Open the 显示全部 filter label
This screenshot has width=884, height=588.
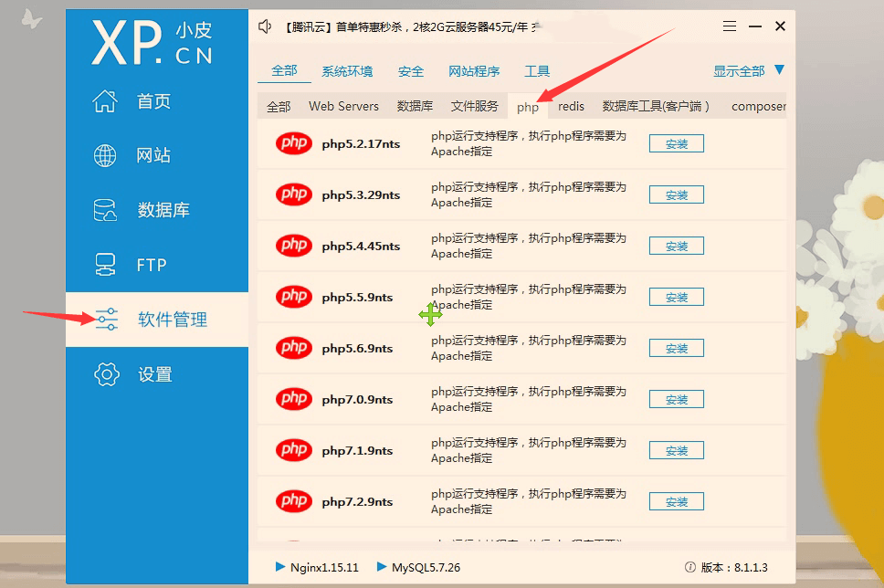739,71
